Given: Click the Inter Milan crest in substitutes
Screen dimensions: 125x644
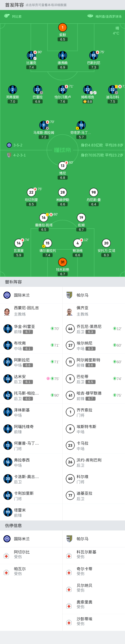Looking at the screenshot, I should point(7,295).
